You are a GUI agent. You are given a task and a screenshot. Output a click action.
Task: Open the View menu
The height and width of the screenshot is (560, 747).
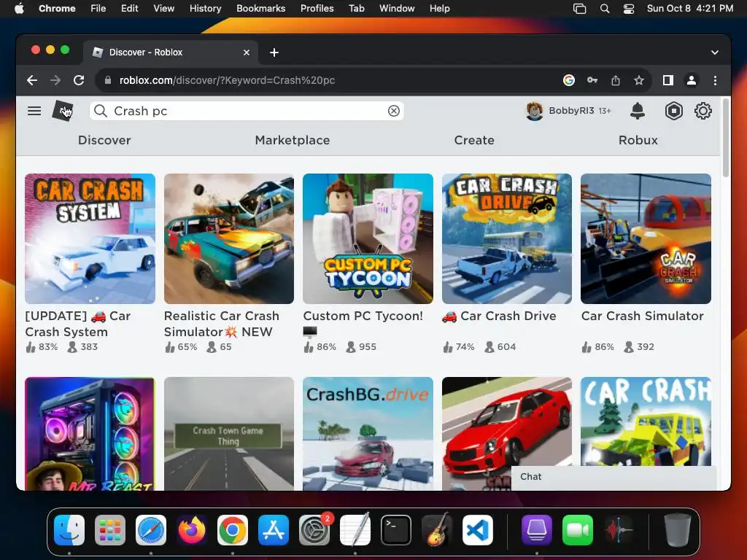pyautogui.click(x=163, y=9)
